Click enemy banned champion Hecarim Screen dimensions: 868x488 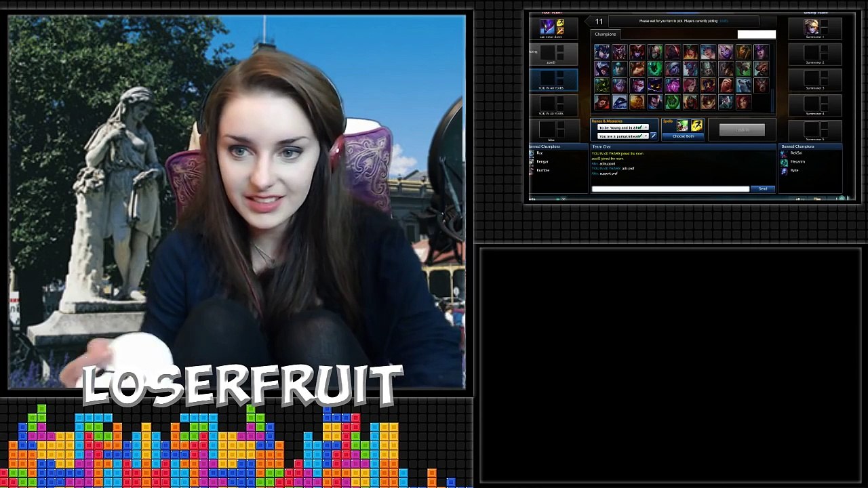793,161
